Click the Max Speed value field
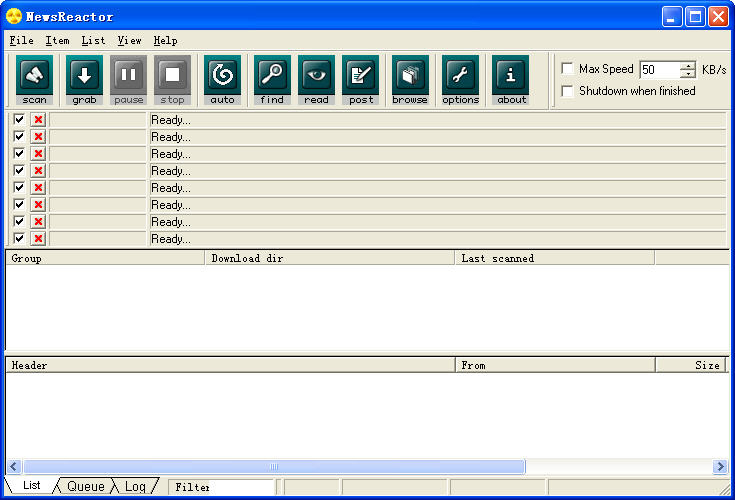The height and width of the screenshot is (500, 735). click(x=660, y=70)
